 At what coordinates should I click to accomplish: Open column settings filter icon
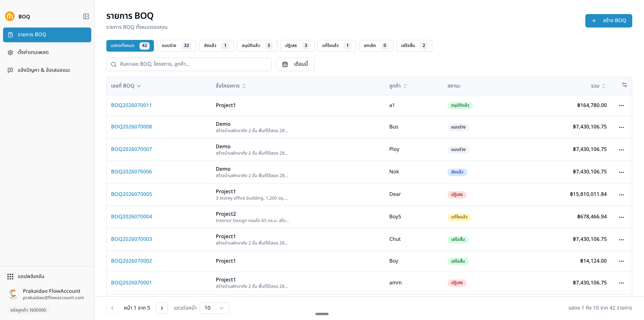[x=624, y=85]
